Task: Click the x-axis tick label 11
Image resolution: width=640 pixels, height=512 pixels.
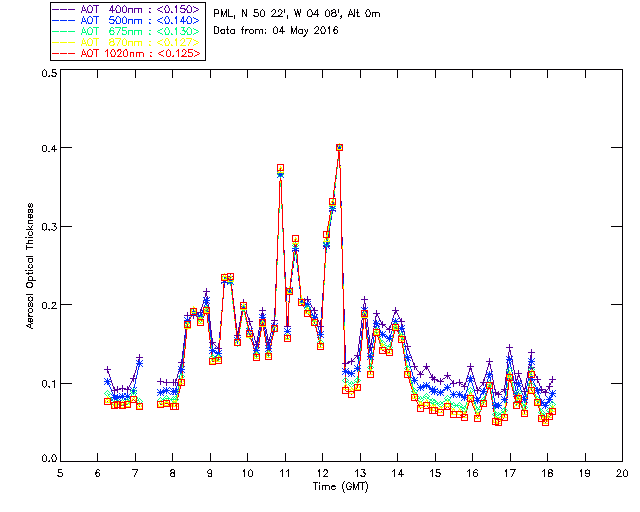Action: click(x=285, y=473)
